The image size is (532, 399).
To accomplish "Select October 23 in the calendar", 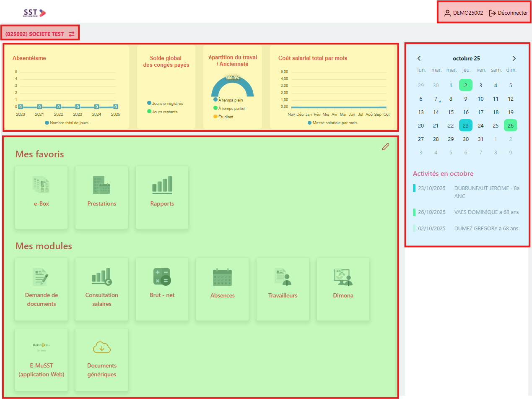I will click(x=465, y=126).
